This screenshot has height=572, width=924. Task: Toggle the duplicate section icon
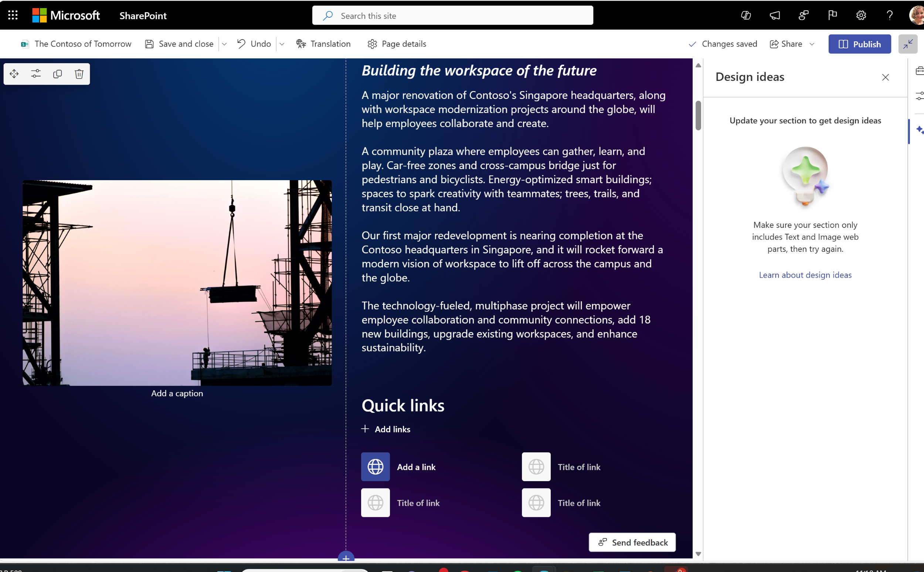tap(57, 74)
